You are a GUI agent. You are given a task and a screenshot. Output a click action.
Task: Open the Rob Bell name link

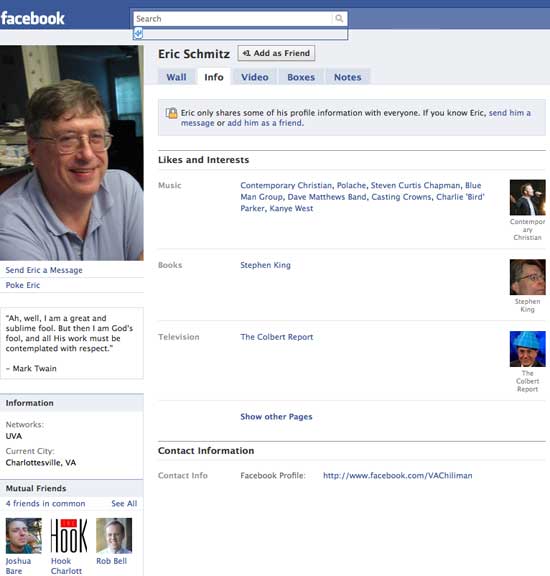[x=112, y=561]
